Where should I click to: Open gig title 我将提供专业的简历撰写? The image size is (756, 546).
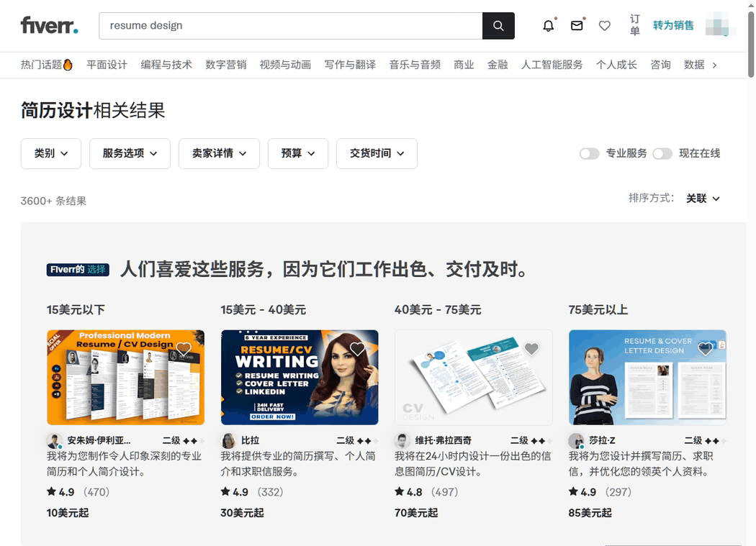point(299,463)
